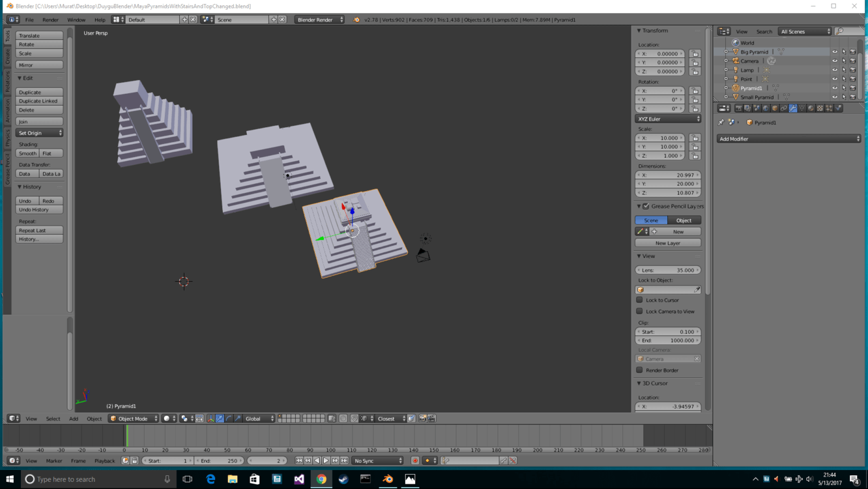Open the Physics properties tab

click(838, 108)
